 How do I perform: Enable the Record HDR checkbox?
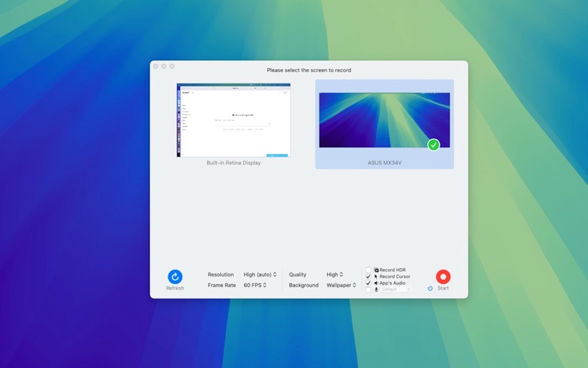pos(369,269)
